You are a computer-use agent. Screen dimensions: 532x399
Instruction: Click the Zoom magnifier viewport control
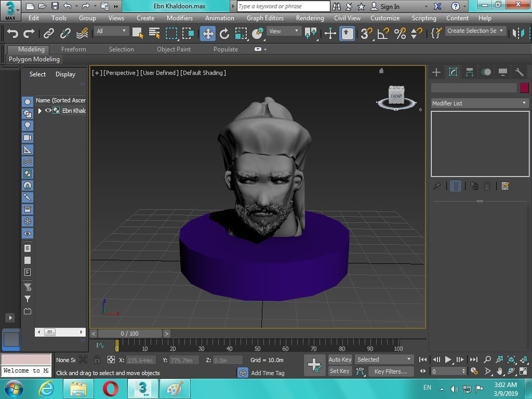click(x=487, y=360)
